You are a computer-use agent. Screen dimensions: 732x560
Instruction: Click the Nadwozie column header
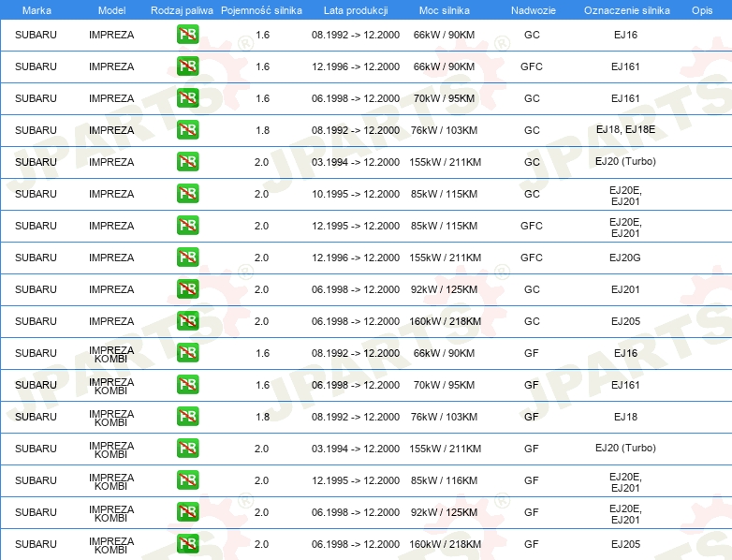click(534, 10)
